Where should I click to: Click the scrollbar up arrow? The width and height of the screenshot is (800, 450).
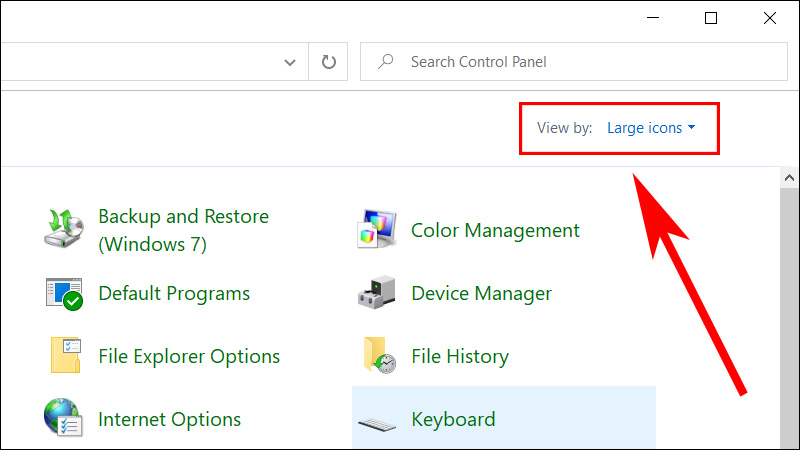click(x=788, y=178)
